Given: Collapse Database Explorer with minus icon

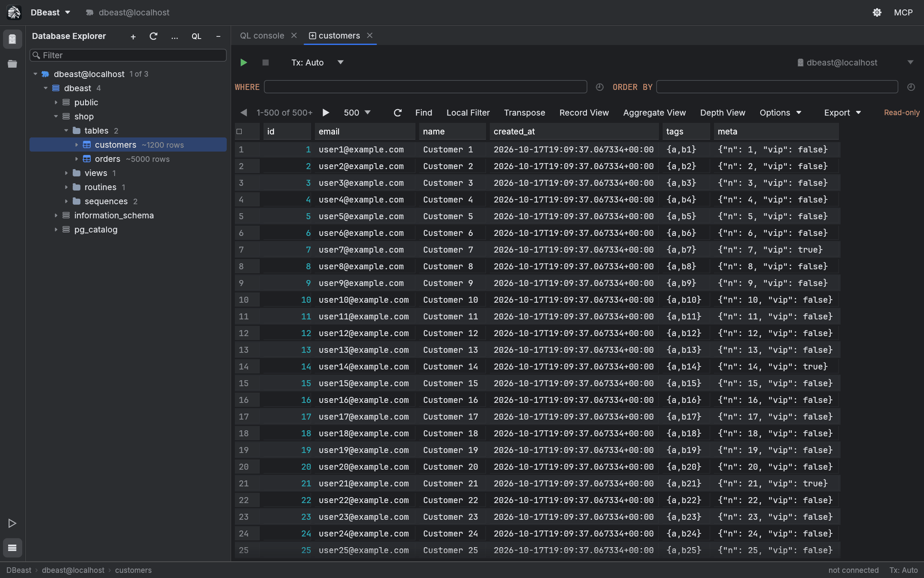Looking at the screenshot, I should pos(218,36).
